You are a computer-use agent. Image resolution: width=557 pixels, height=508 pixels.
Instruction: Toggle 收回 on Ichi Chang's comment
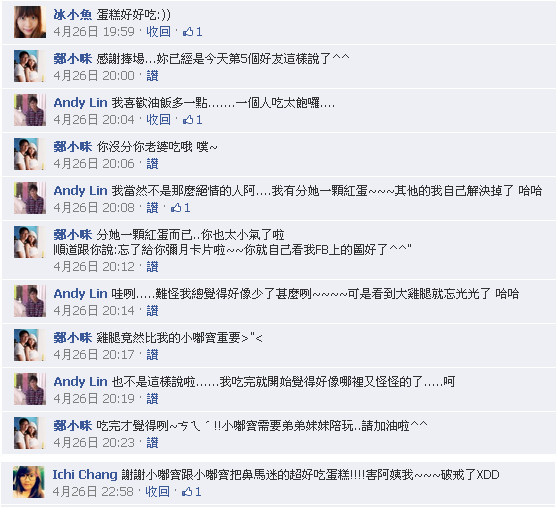(x=157, y=492)
